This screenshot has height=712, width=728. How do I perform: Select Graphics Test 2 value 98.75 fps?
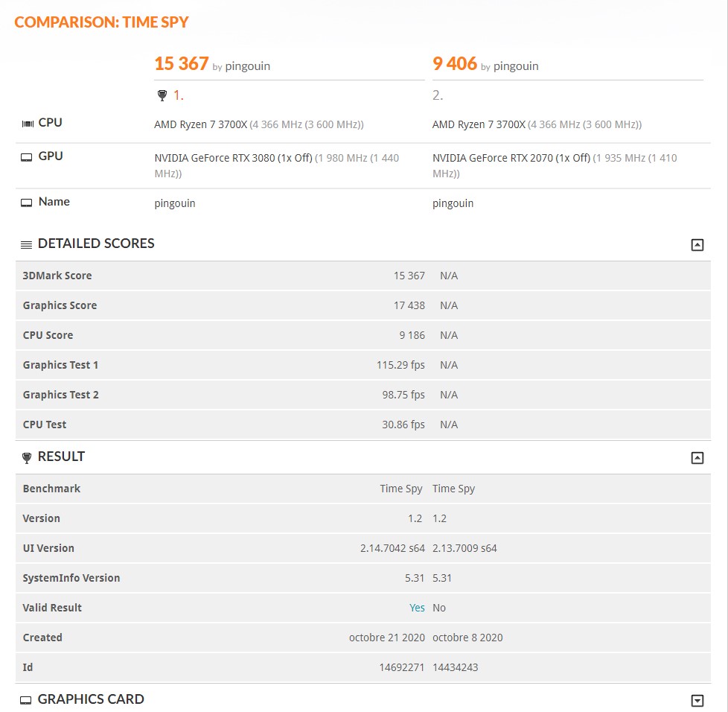403,395
